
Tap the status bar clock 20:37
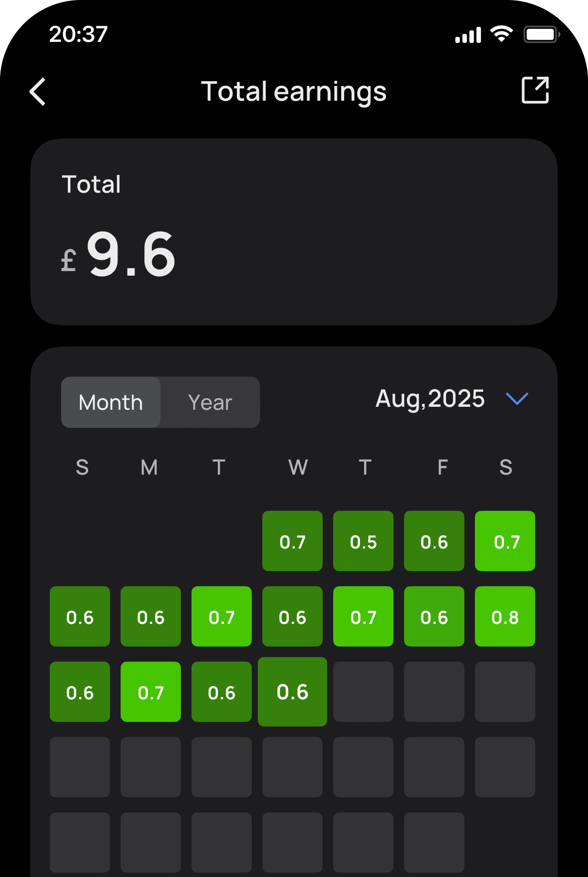pos(78,34)
